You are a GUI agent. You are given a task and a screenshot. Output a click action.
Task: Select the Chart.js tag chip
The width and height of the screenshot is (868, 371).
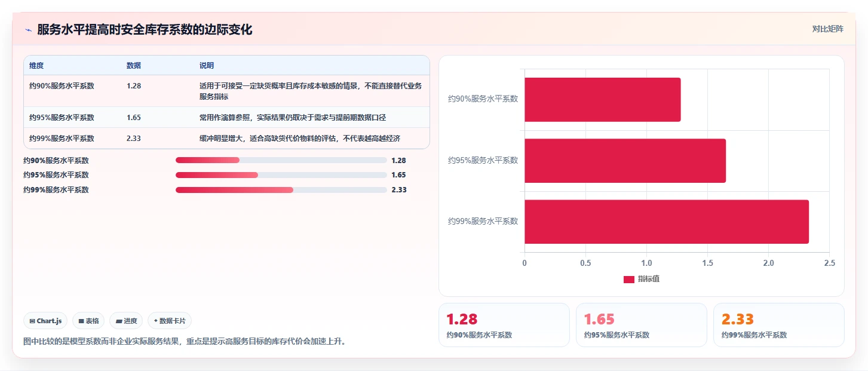(46, 321)
